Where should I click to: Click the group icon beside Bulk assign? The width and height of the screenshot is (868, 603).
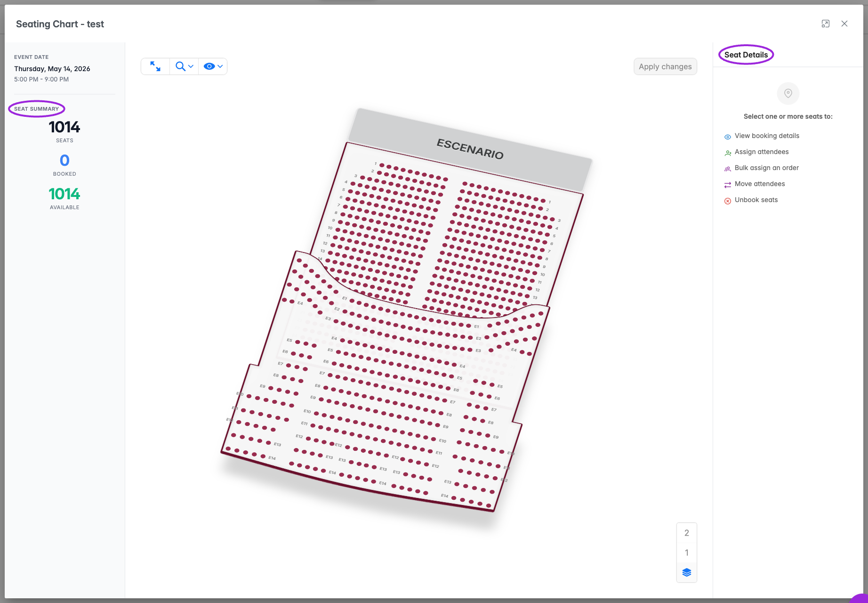coord(728,169)
